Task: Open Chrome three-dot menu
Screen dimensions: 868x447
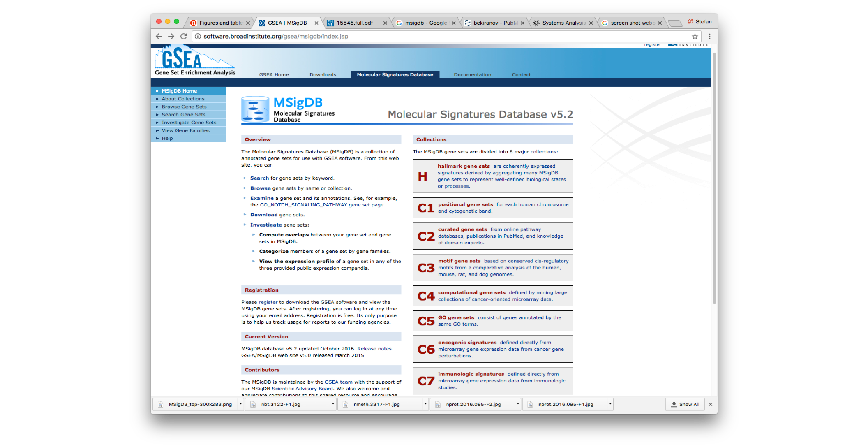Action: tap(709, 36)
